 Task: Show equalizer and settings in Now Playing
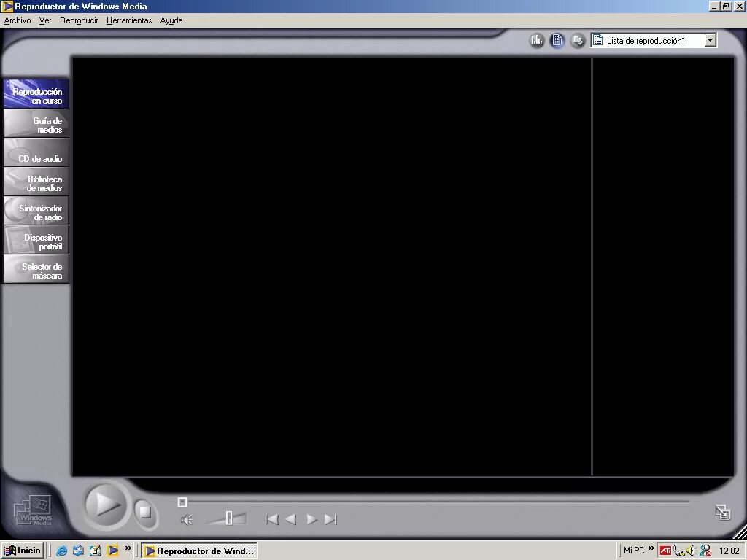[537, 41]
